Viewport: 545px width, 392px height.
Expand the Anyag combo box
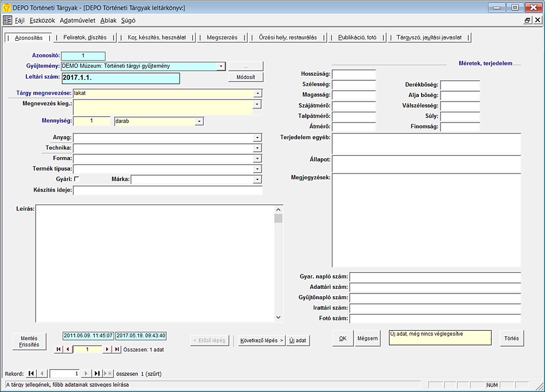pyautogui.click(x=258, y=138)
